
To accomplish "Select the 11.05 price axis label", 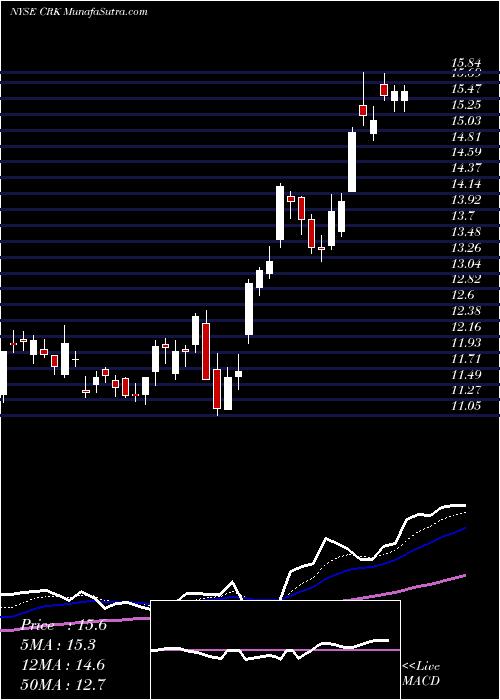I will click(465, 406).
